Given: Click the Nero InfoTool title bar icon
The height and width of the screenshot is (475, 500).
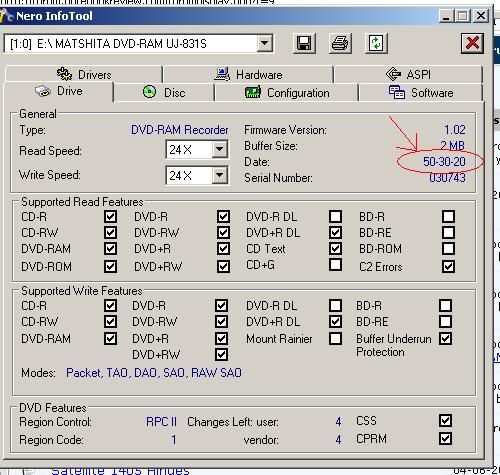Looking at the screenshot, I should tap(6, 16).
